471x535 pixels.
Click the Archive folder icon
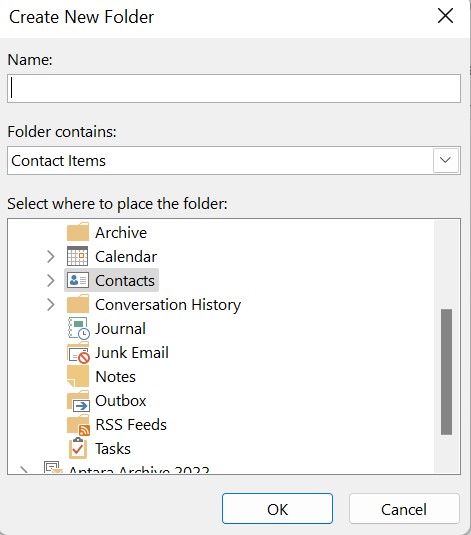[x=78, y=232]
